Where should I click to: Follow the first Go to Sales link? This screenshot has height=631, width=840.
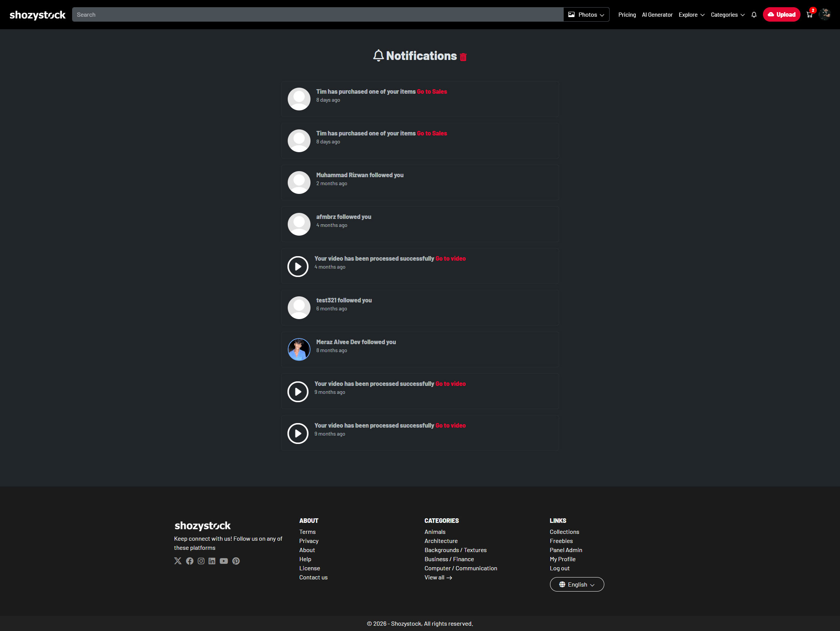432,91
